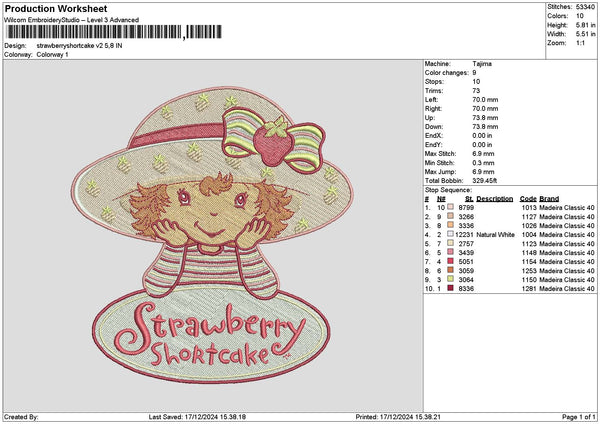This screenshot has height=424, width=600.
Task: Click the 'St.' column header
Action: pos(470,199)
